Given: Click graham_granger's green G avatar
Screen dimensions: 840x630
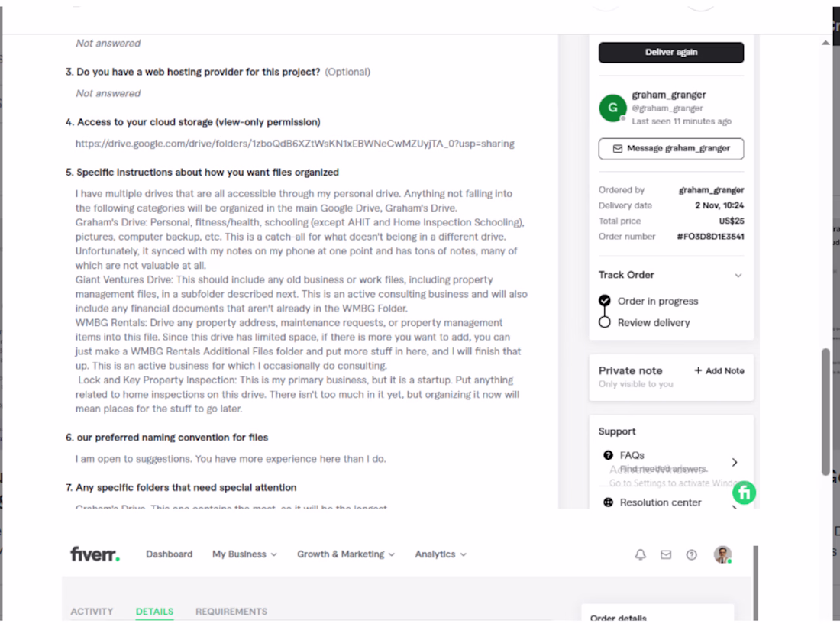Looking at the screenshot, I should (613, 108).
